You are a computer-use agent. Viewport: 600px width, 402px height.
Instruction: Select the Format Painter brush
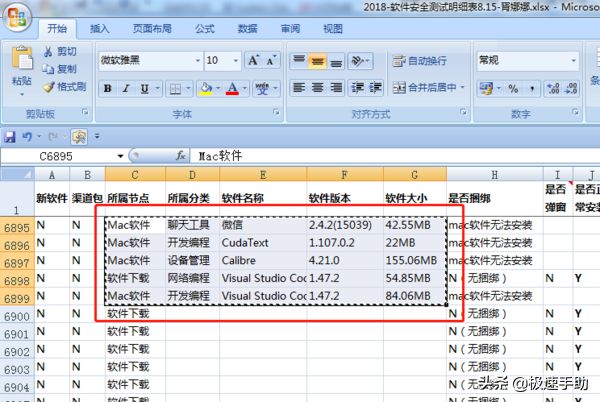[x=65, y=87]
